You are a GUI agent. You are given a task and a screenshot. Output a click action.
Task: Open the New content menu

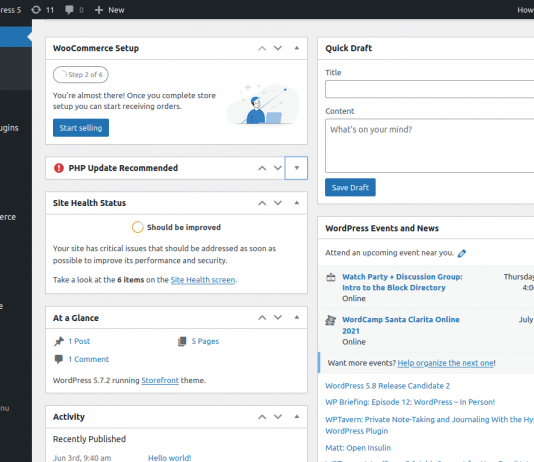click(109, 10)
